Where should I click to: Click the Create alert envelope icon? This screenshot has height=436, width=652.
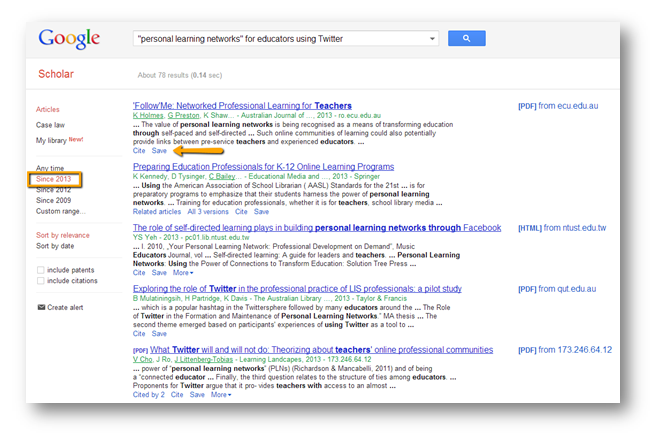coord(41,307)
